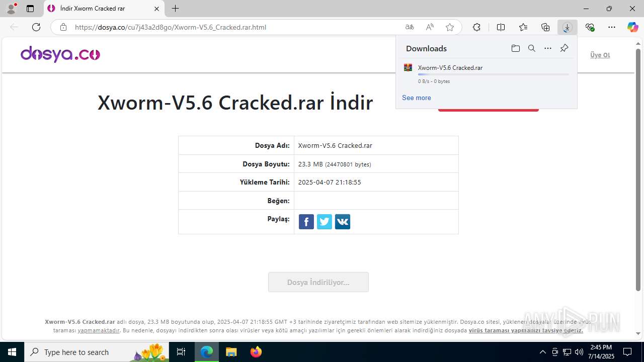Launch Firefox from taskbar
This screenshot has height=362, width=644.
coord(256,352)
